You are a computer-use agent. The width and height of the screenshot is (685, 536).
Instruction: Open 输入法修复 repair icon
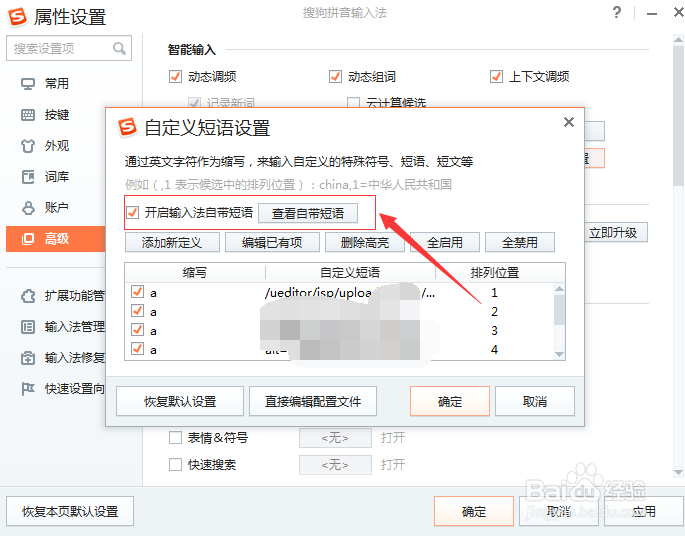pyautogui.click(x=28, y=358)
